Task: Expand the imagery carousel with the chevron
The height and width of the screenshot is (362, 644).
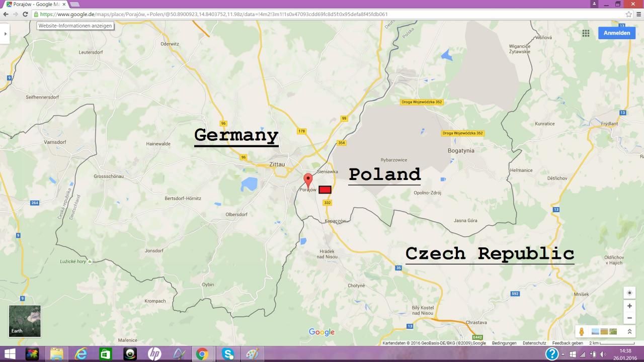Action: pos(629,331)
